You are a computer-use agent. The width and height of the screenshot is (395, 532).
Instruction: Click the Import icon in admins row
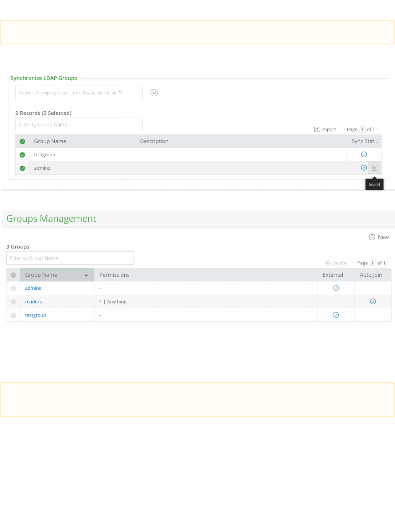click(x=374, y=168)
